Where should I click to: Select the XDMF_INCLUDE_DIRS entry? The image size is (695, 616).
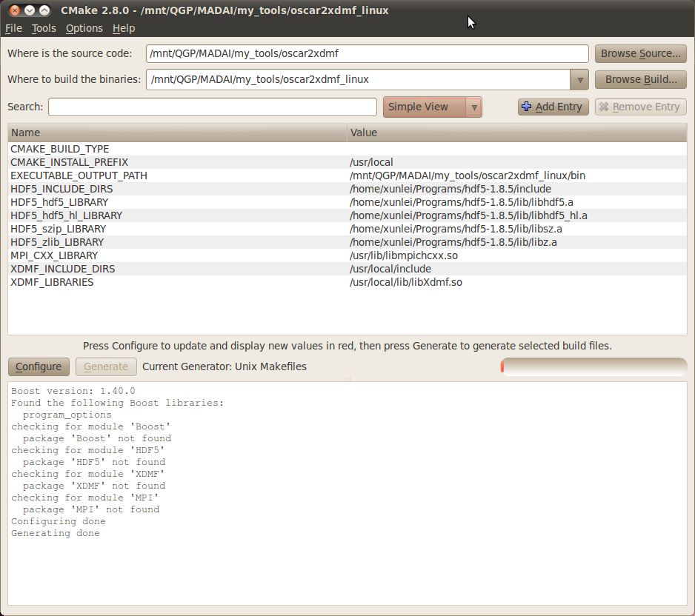tap(62, 269)
